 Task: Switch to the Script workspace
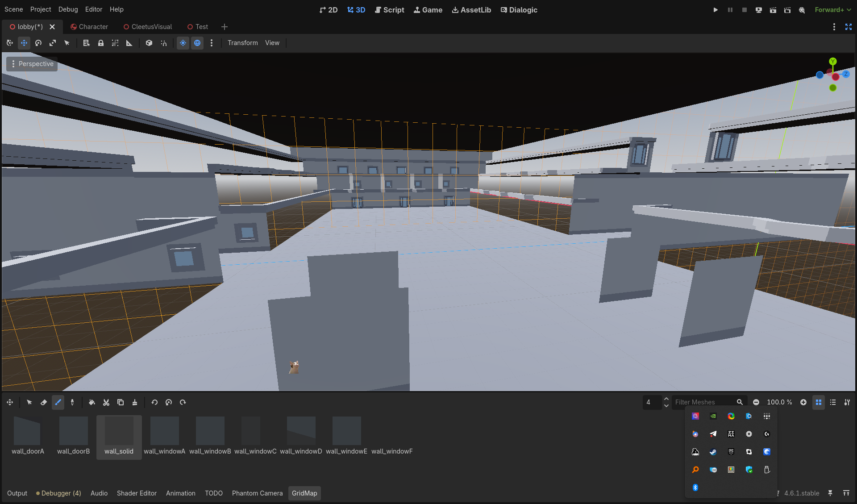coord(390,10)
